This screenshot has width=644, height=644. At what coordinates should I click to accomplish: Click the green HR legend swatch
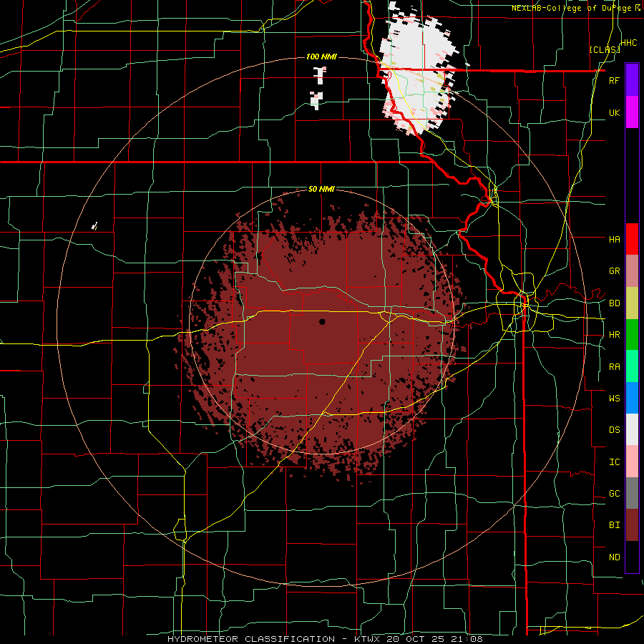tap(632, 335)
